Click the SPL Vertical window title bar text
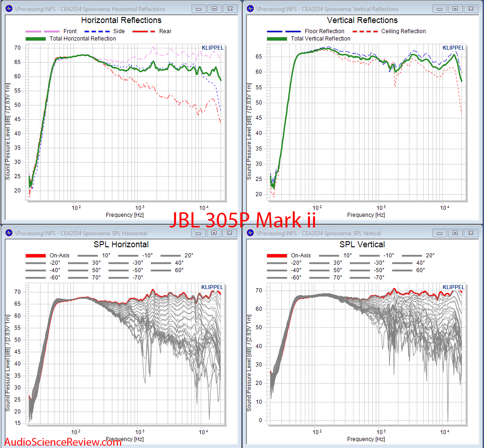This screenshot has width=484, height=448. 318,233
